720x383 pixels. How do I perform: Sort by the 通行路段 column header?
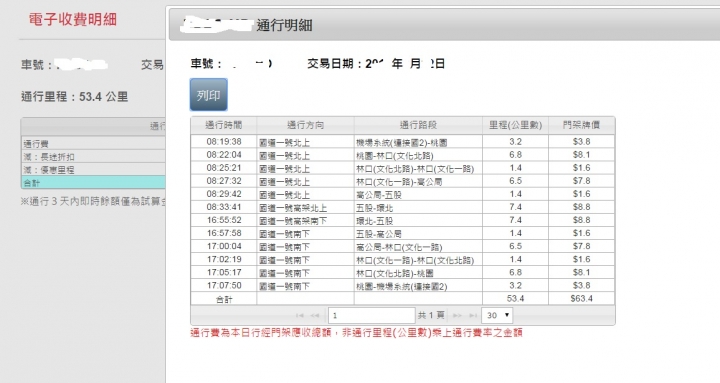pos(418,125)
